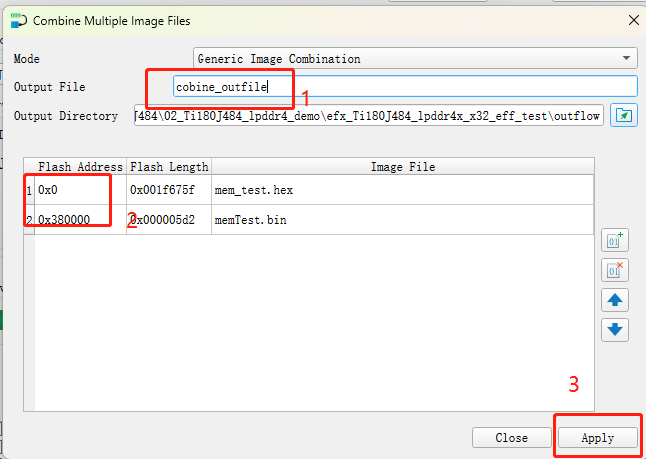Select the memTest.bin image file row
The height and width of the screenshot is (459, 646).
click(250, 218)
